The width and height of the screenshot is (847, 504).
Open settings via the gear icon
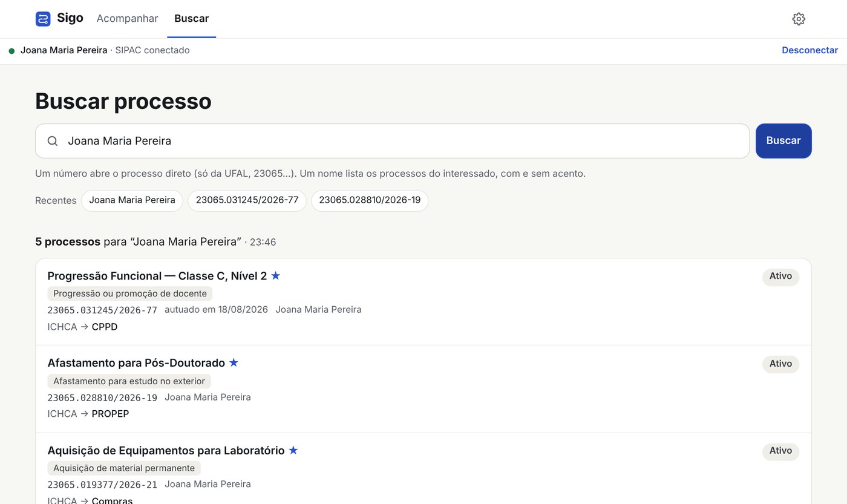(x=799, y=19)
